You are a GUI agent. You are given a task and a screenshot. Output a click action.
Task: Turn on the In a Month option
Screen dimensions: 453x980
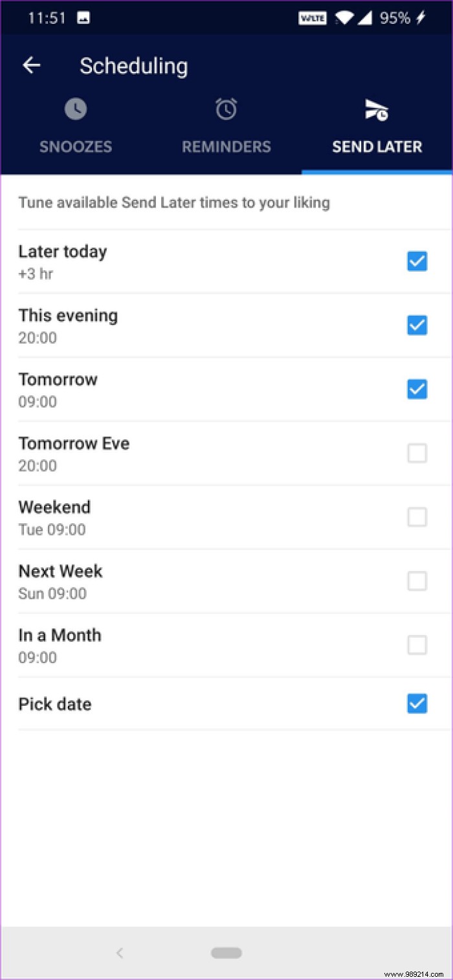[417, 645]
